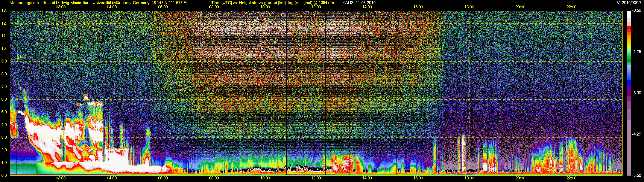Click the 04:00 label on the bottom time axis
Image resolution: width=644 pixels, height=182 pixels.
112,178
